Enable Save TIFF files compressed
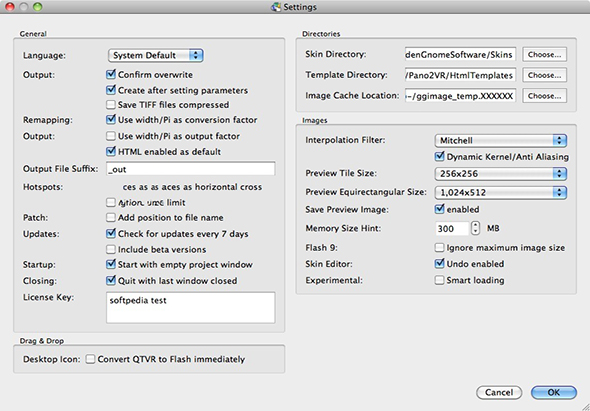The width and height of the screenshot is (590, 411). click(111, 104)
